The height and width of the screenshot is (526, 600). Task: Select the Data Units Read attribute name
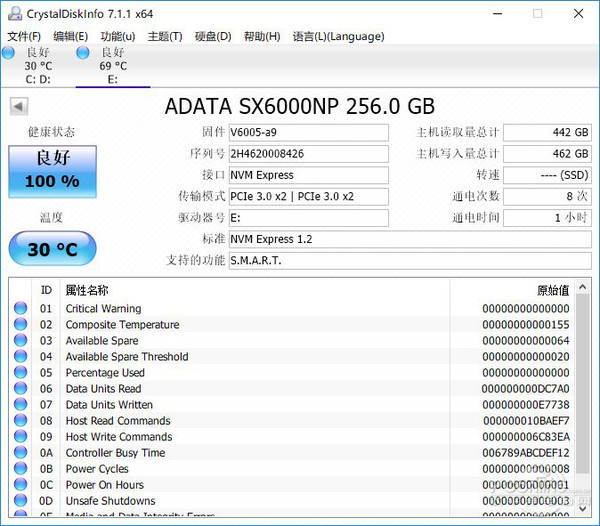coord(103,389)
